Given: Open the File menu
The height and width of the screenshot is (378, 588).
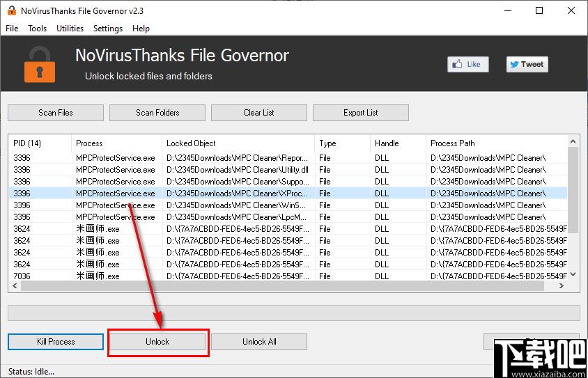Looking at the screenshot, I should [12, 29].
